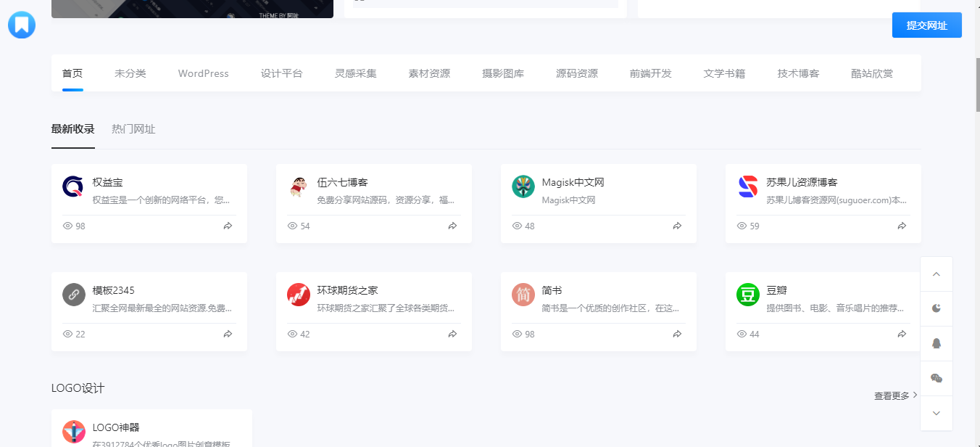
Task: Open the 摄影图库 category tab
Action: point(503,73)
